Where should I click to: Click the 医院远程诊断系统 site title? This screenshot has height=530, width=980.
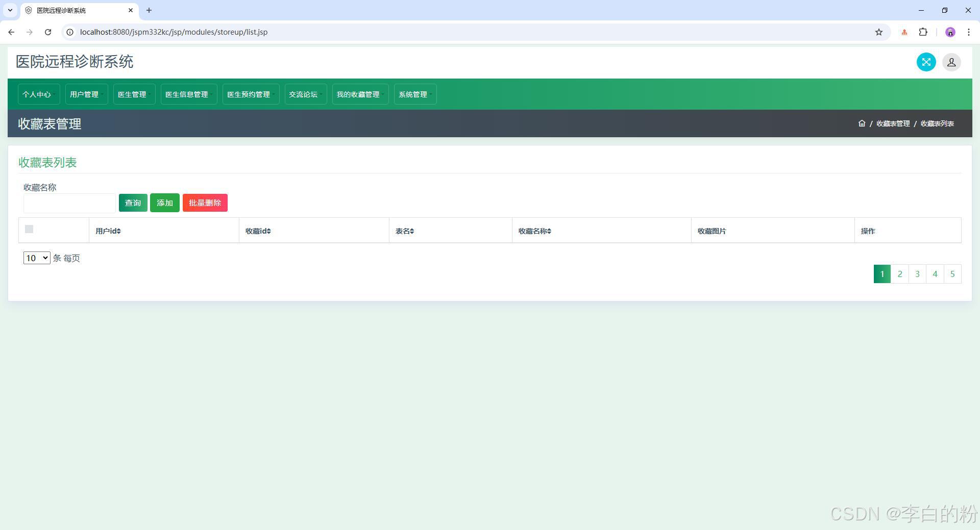point(75,62)
